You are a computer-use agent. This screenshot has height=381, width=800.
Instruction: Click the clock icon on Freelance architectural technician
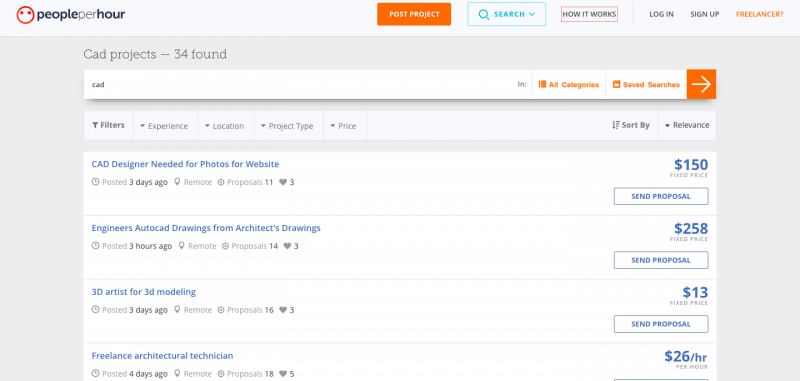click(x=95, y=373)
